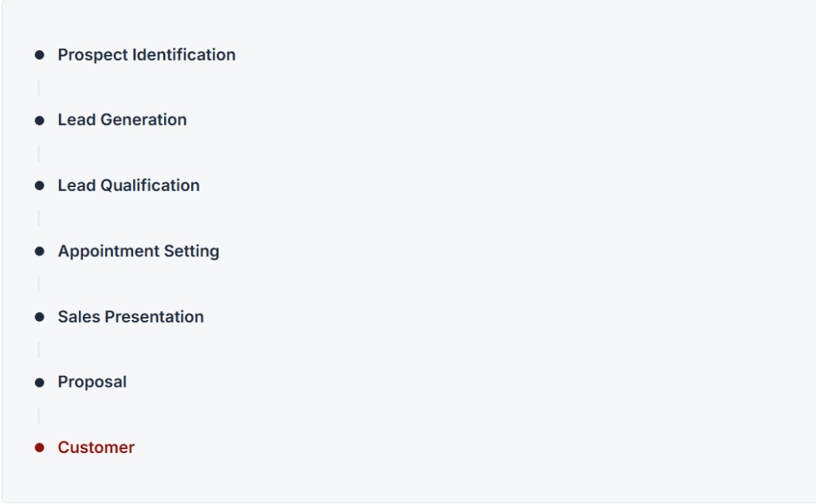Click connector line between Appointment Setting and Sales Presentation
This screenshot has height=504, width=816.
[x=38, y=284]
